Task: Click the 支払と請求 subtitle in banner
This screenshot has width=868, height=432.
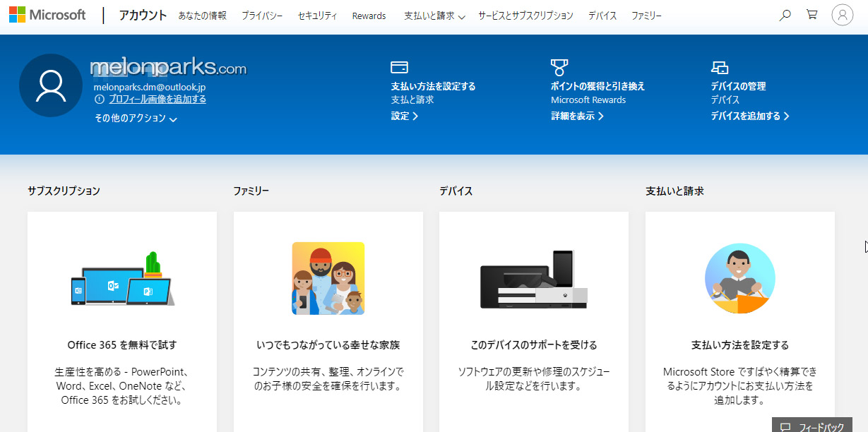Action: pyautogui.click(x=412, y=100)
